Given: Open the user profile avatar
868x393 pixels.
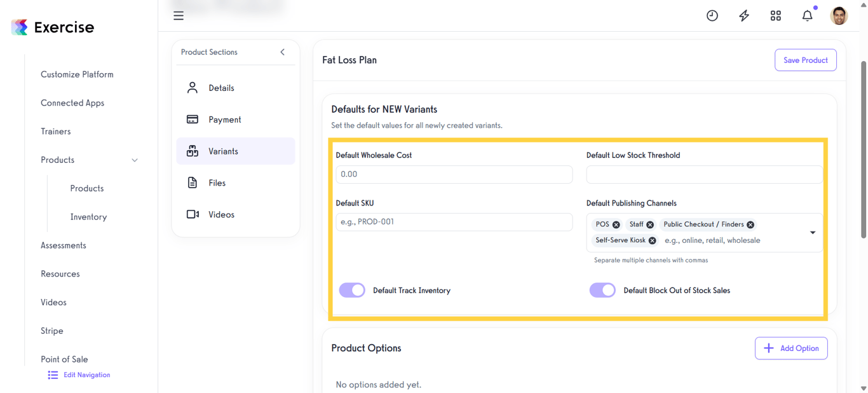Looking at the screenshot, I should [x=839, y=16].
